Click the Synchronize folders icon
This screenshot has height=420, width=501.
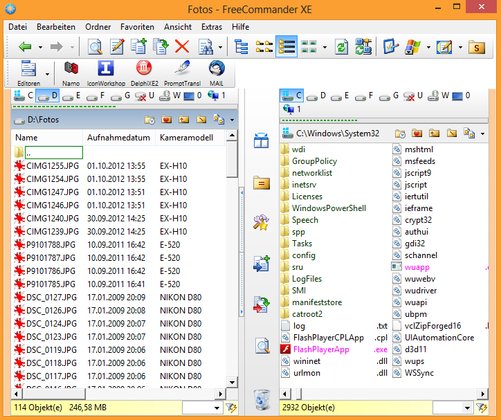click(x=363, y=47)
